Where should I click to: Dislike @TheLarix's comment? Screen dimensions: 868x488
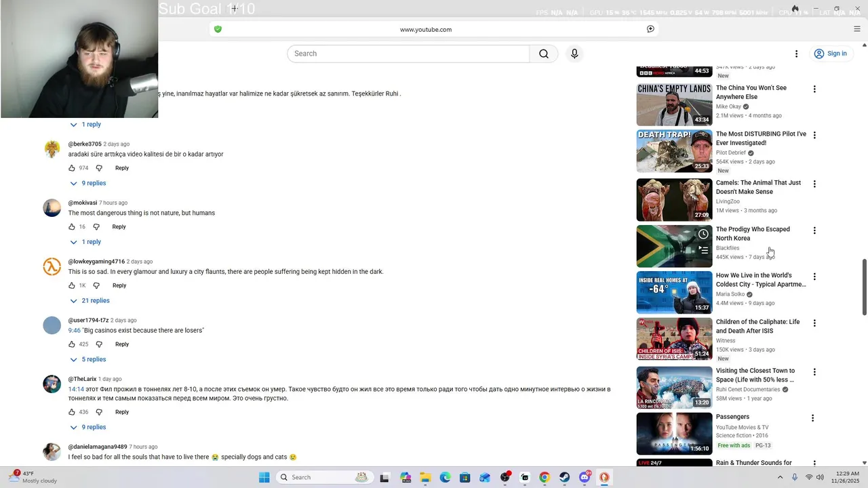(x=99, y=412)
